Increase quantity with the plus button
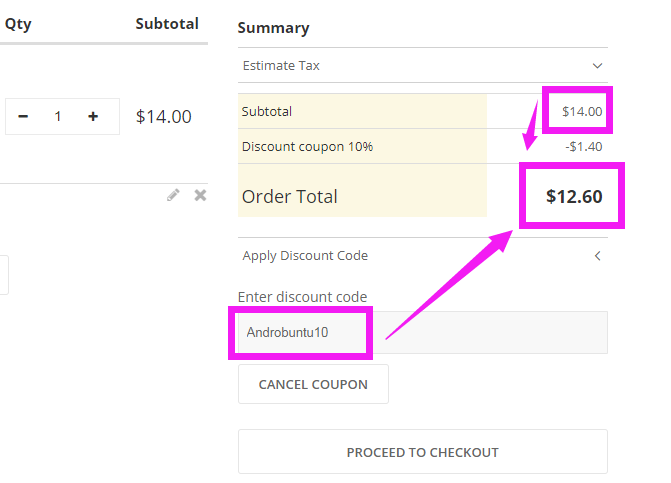Screen dimensions: 671x483 coord(93,117)
